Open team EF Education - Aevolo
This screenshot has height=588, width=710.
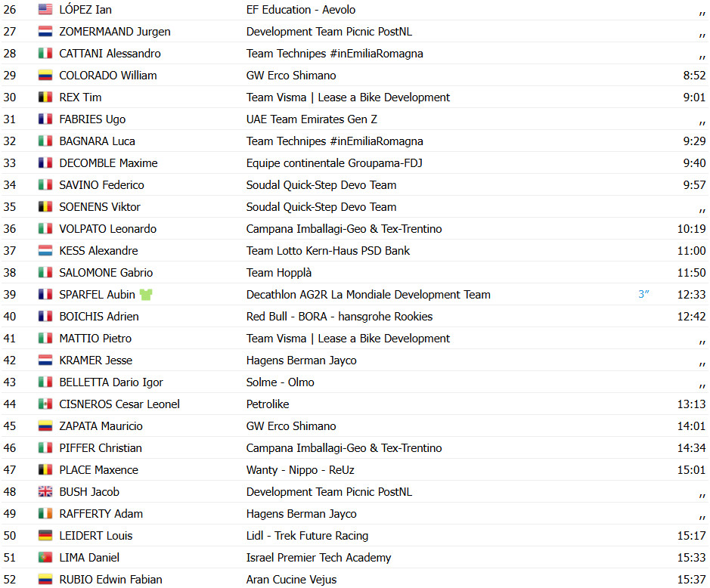click(301, 10)
